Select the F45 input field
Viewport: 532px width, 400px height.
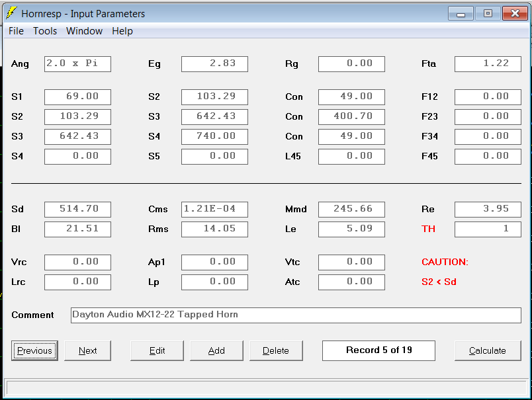coord(488,157)
